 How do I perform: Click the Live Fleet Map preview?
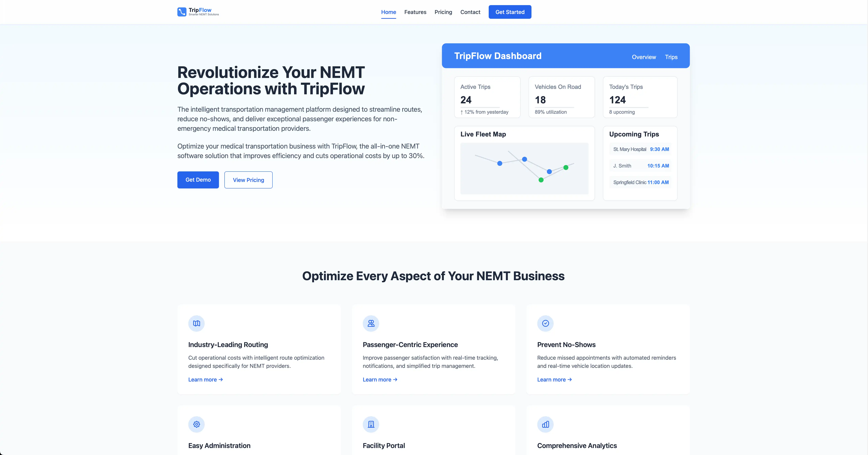coord(524,168)
